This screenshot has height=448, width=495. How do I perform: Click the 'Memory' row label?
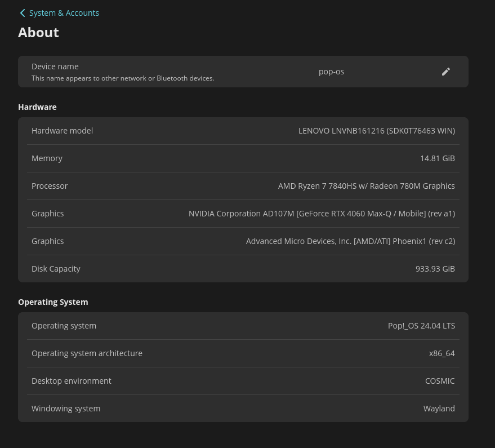(47, 158)
